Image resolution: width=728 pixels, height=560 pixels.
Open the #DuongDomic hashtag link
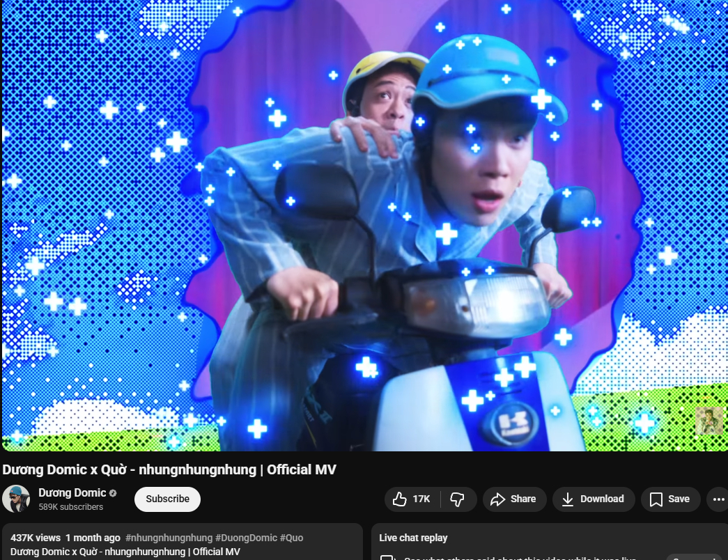246,538
